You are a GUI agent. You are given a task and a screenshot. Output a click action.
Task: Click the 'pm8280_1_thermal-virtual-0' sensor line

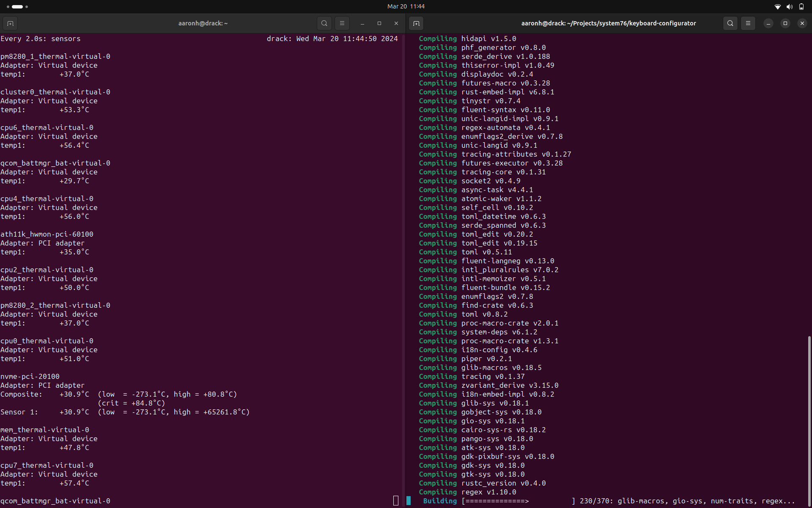pos(55,56)
